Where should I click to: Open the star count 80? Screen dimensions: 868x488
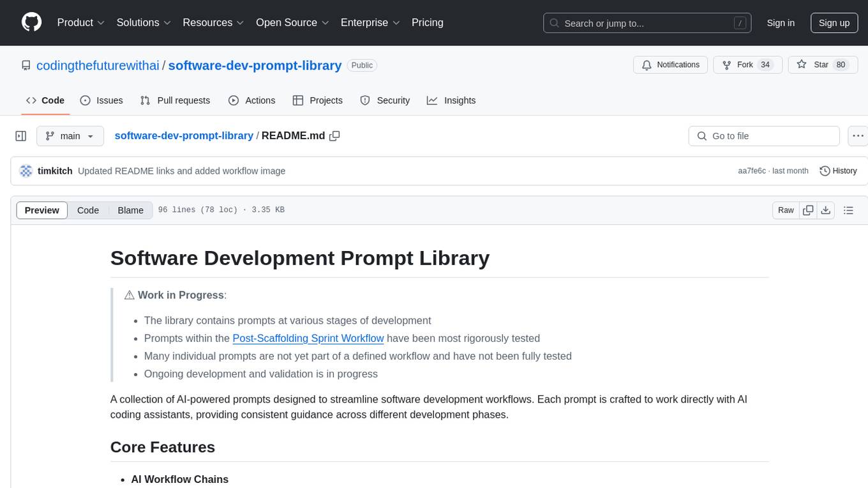coord(841,65)
